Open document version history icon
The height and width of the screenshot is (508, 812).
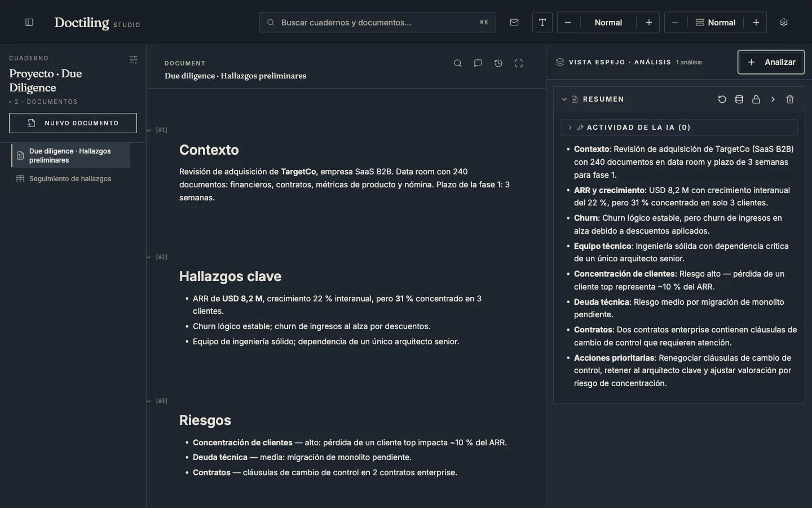(x=498, y=63)
